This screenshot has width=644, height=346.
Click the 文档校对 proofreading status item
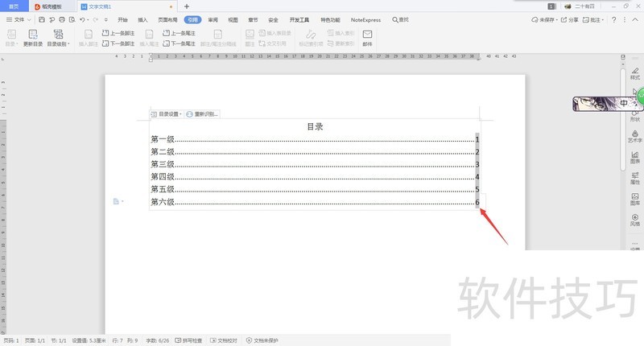224,340
